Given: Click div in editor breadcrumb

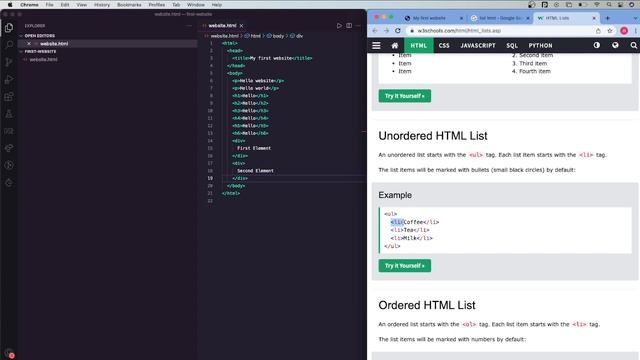Looking at the screenshot, I should pos(300,36).
